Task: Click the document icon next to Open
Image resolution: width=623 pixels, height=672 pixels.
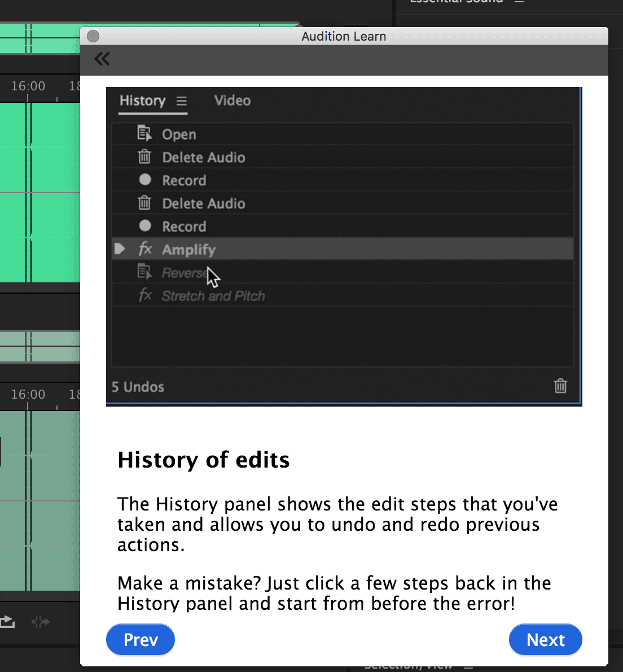Action: click(144, 133)
